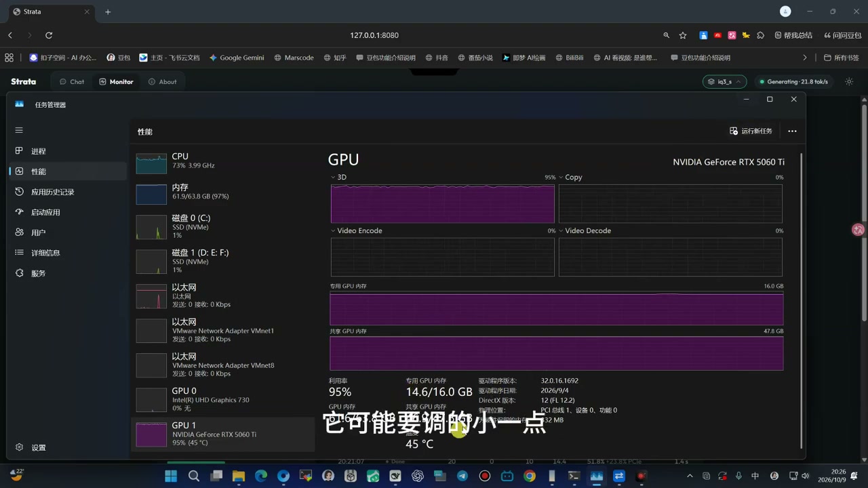Viewport: 868px width, 488px height.
Task: Select the VMnet1 Ethernet adapter item
Action: point(222,330)
